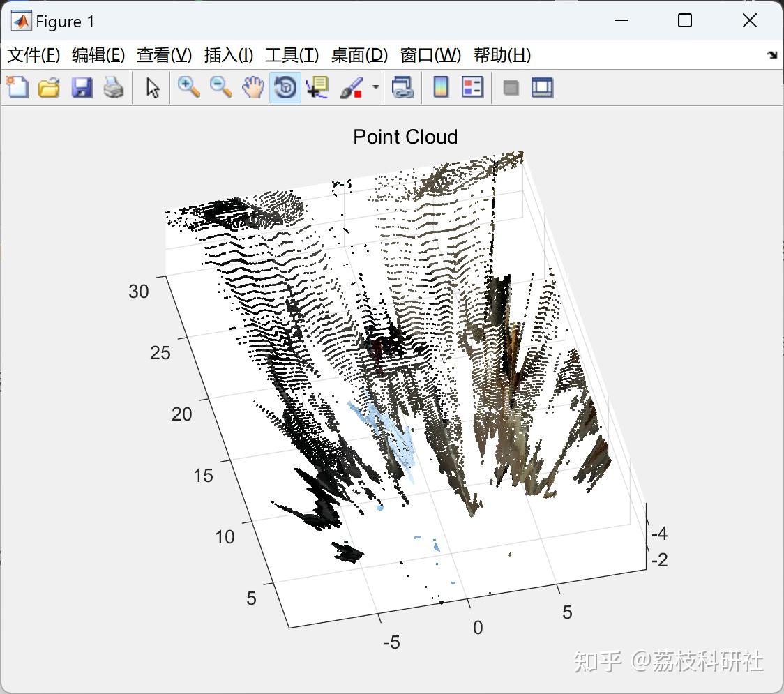This screenshot has height=694, width=784.
Task: Insert a Colorbar from the toolbar
Action: tap(441, 87)
